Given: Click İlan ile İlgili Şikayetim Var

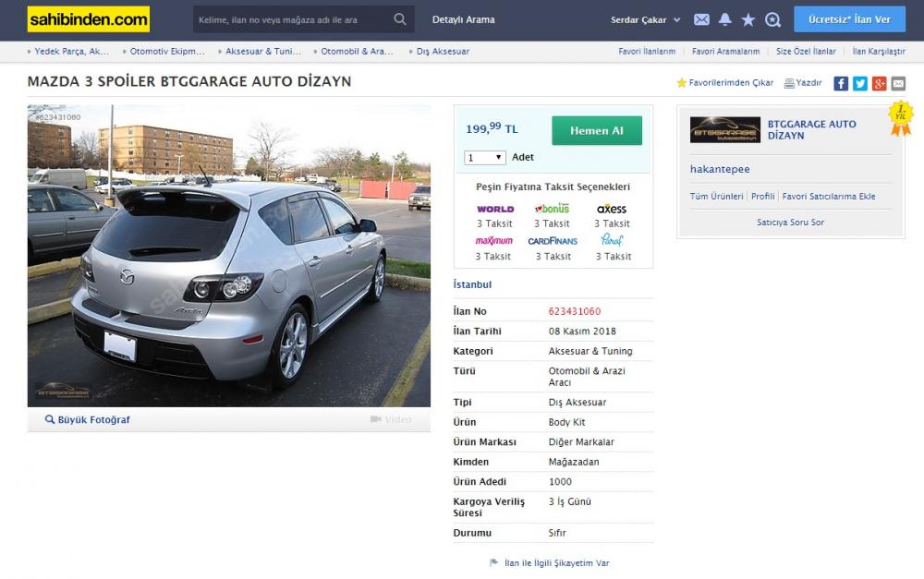Looking at the screenshot, I should pos(556,562).
